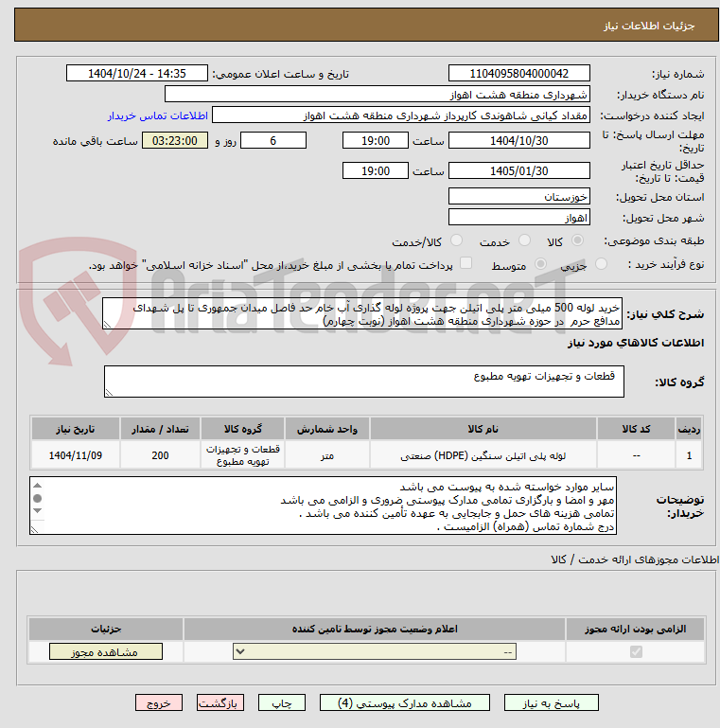Click item name لوله پلی اتیلن سنگین (HDPE) صنعتی
Image resolution: width=720 pixels, height=728 pixels.
pos(483,456)
